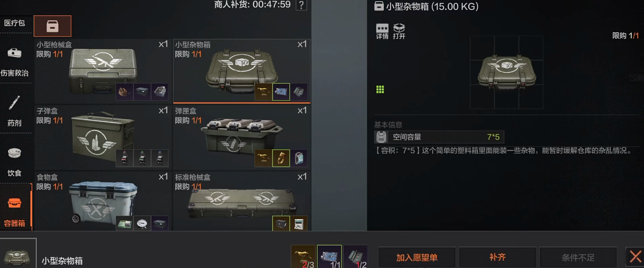Click the 补齐 fill-up button
The width and height of the screenshot is (644, 268).
[x=497, y=258]
